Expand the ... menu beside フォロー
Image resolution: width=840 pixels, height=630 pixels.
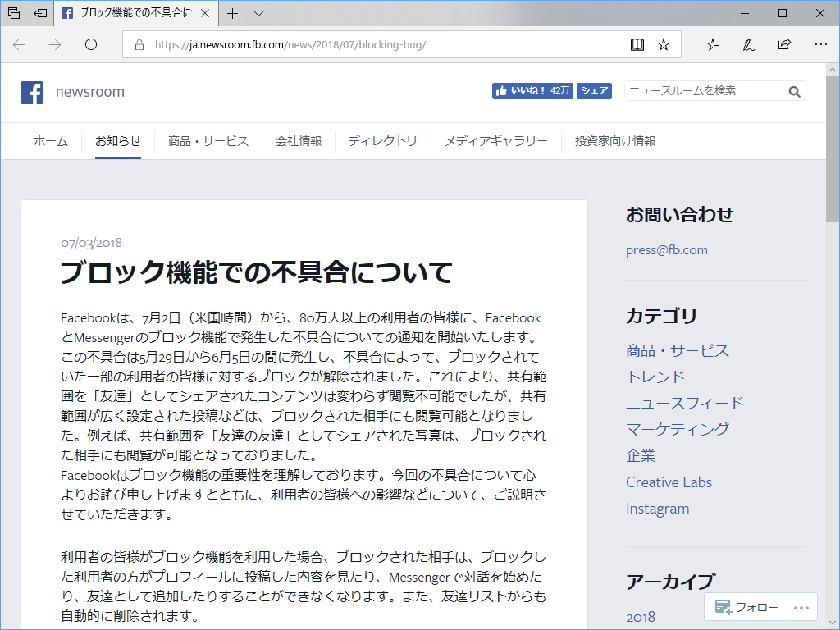tap(800, 607)
